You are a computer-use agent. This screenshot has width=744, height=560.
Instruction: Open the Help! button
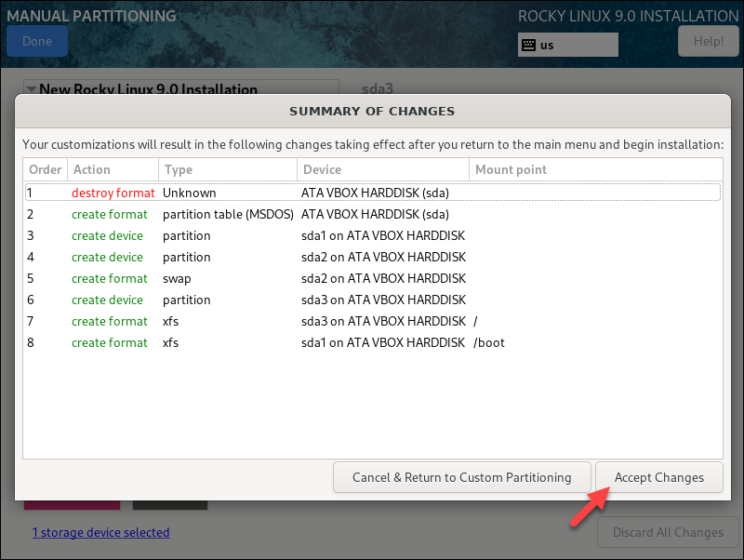coord(709,41)
